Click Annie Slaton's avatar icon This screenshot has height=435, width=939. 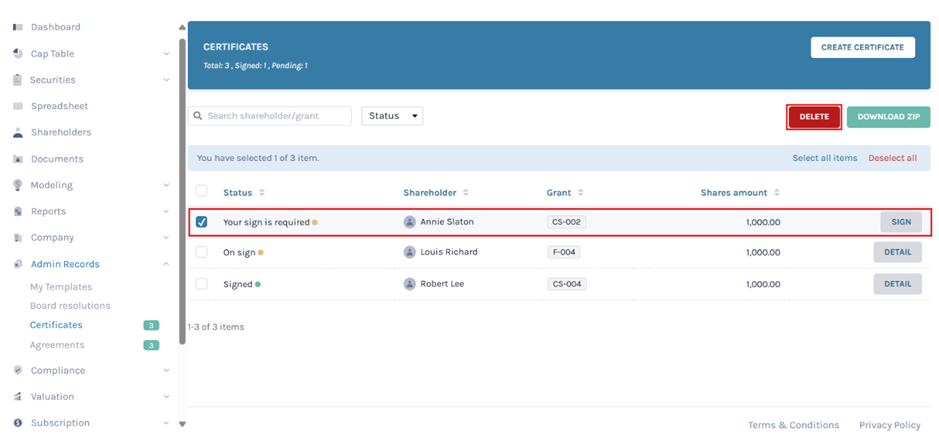tap(410, 222)
